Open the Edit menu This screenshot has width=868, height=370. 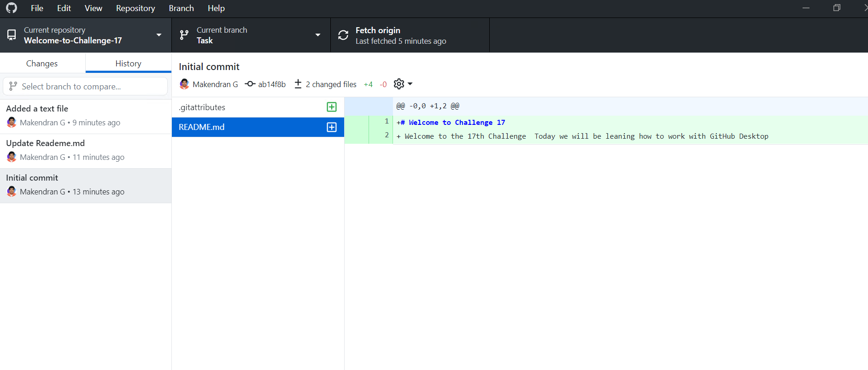click(64, 8)
